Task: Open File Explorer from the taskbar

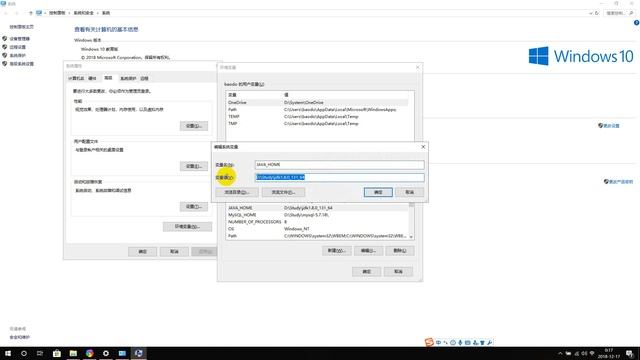Action: pyautogui.click(x=73, y=353)
